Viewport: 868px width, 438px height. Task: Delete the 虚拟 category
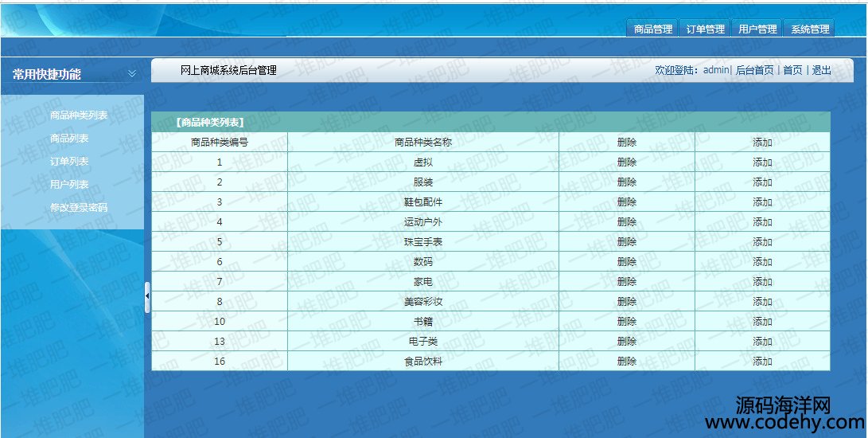coord(627,162)
